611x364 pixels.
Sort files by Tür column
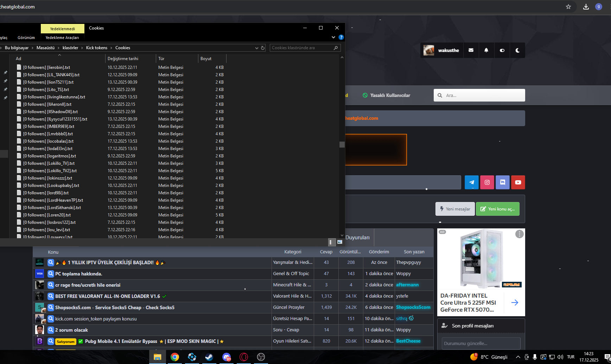pyautogui.click(x=177, y=59)
